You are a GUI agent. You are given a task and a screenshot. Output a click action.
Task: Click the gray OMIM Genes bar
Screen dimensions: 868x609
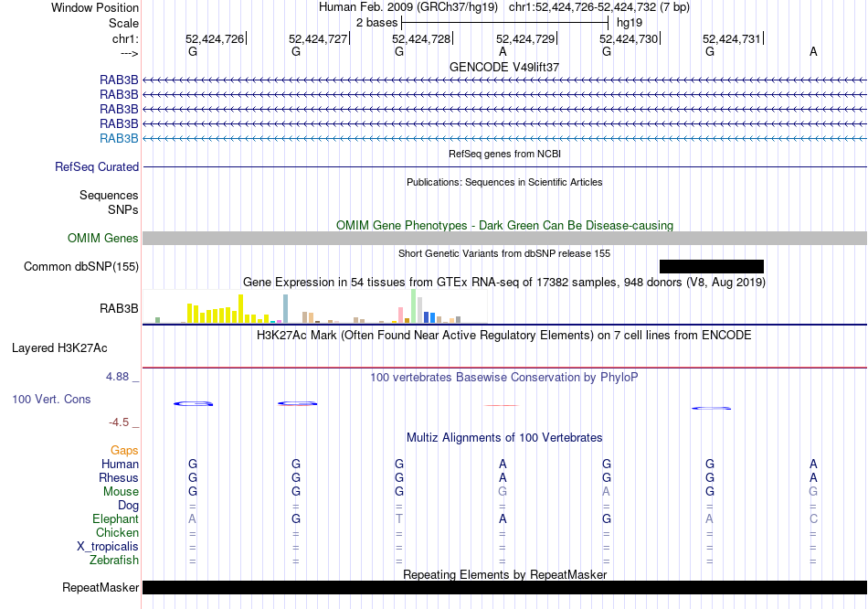[x=505, y=239]
